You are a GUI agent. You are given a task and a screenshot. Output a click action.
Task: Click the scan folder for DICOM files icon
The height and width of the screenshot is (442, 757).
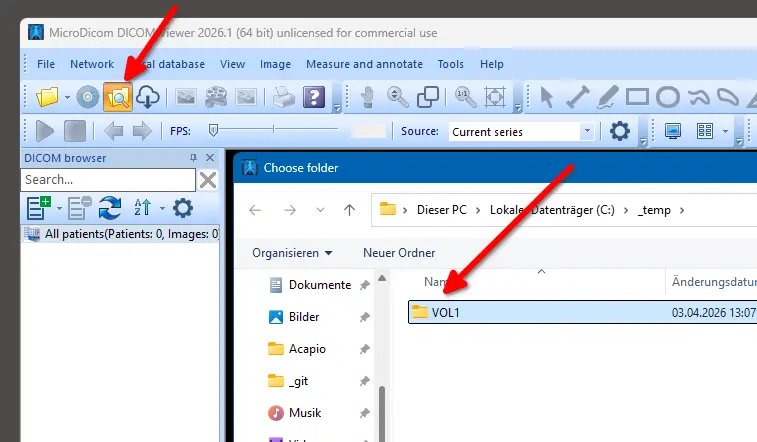[x=119, y=97]
